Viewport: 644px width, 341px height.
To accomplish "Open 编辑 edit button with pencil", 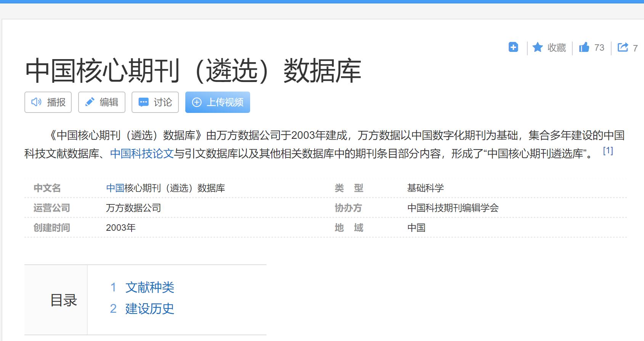I will [102, 102].
